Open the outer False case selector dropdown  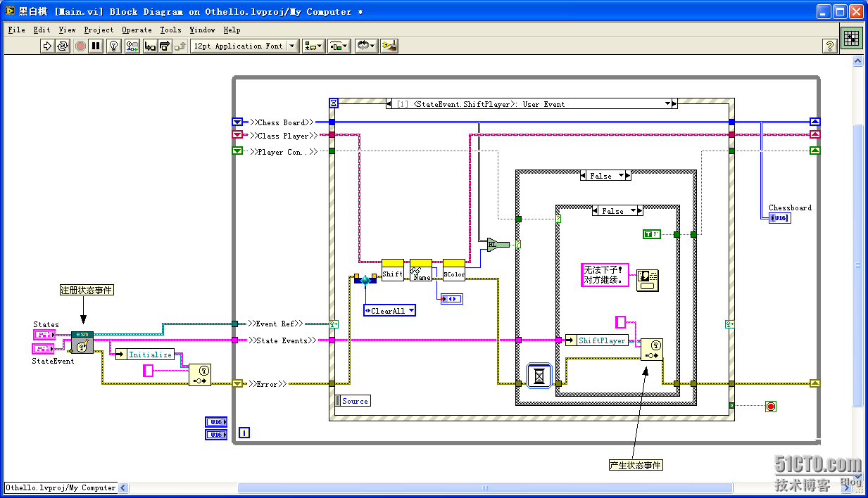pyautogui.click(x=621, y=176)
